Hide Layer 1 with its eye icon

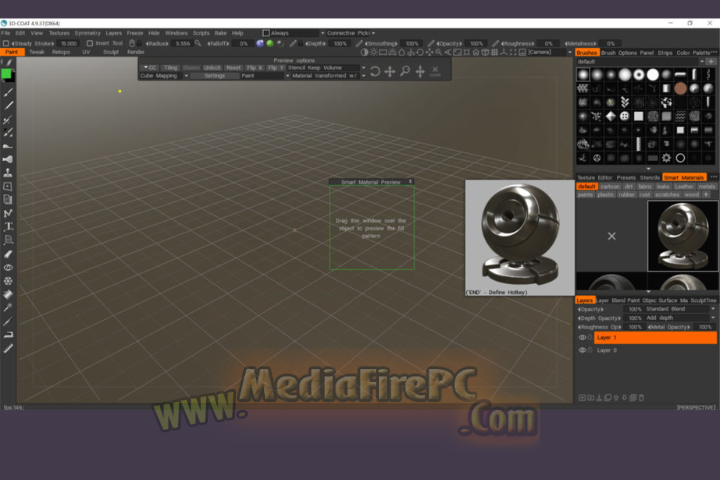coord(582,338)
